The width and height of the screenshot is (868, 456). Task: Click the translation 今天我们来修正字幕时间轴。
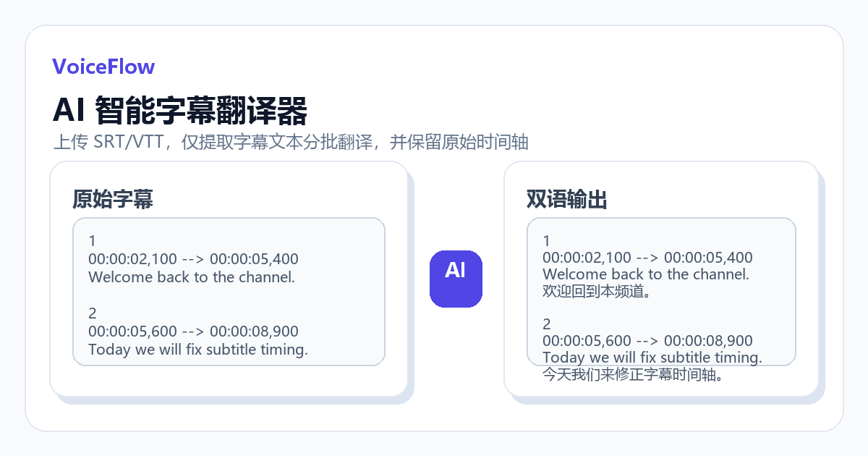point(634,375)
